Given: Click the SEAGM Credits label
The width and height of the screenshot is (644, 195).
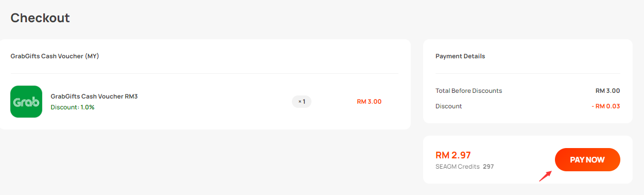Looking at the screenshot, I should (458, 167).
